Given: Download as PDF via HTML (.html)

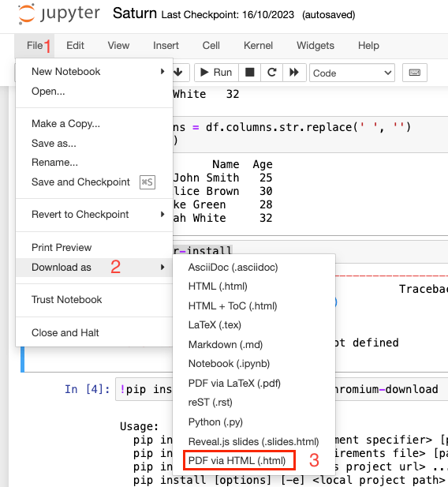Looking at the screenshot, I should click(x=254, y=461).
